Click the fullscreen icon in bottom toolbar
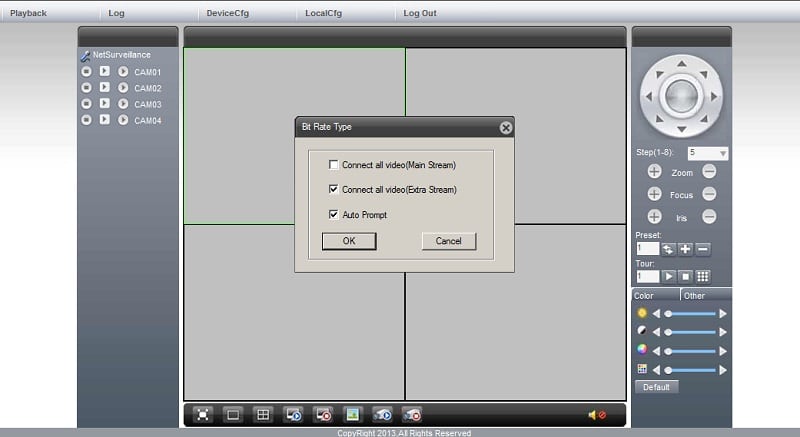 click(x=203, y=414)
